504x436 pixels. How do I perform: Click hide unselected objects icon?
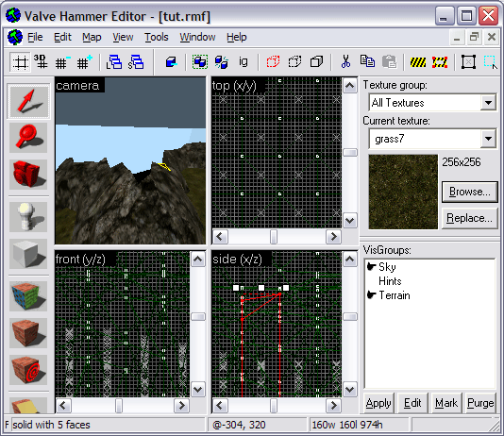pos(294,62)
